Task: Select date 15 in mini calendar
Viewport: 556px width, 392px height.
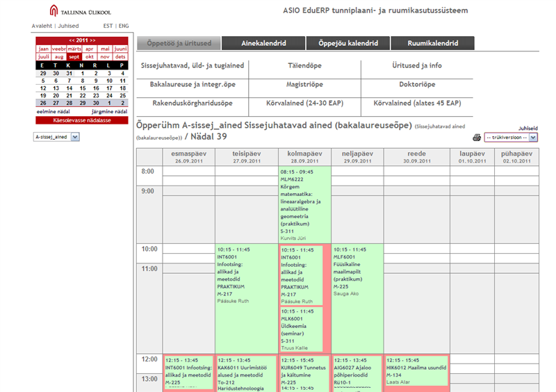Action: (x=83, y=88)
